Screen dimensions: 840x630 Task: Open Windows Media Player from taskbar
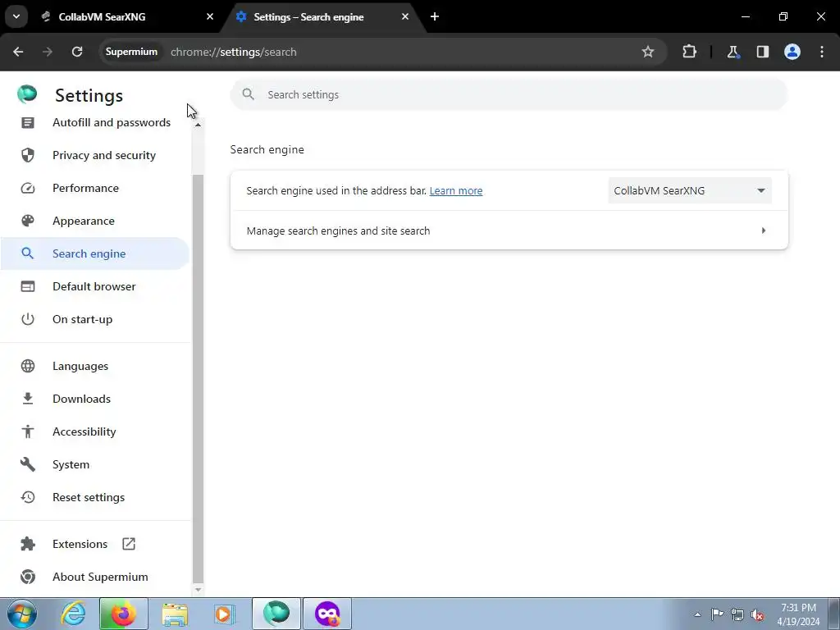[x=224, y=614]
